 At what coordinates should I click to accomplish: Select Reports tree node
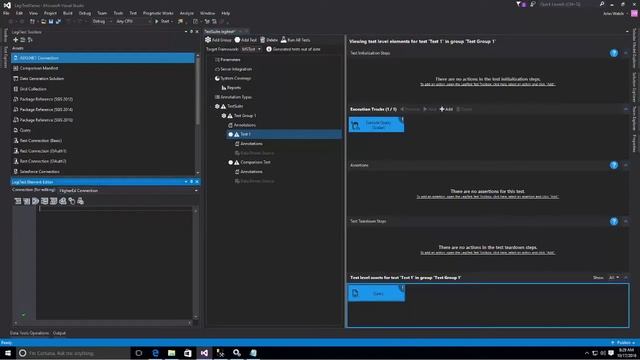pyautogui.click(x=234, y=88)
